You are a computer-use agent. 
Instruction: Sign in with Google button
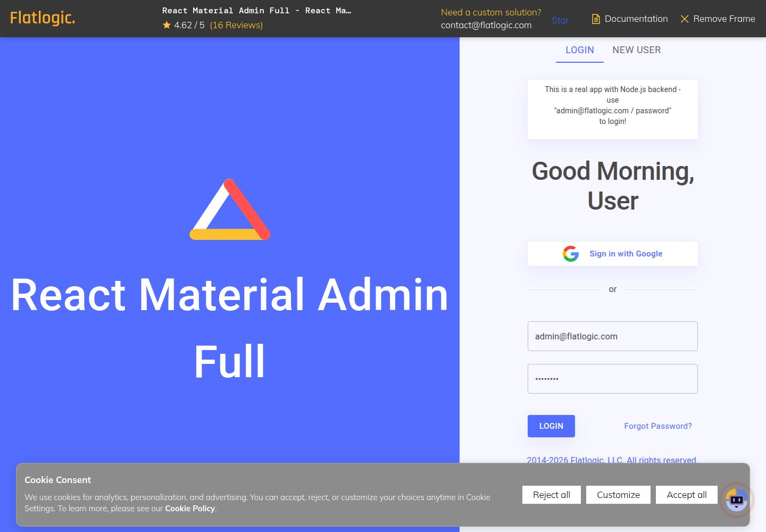click(613, 254)
